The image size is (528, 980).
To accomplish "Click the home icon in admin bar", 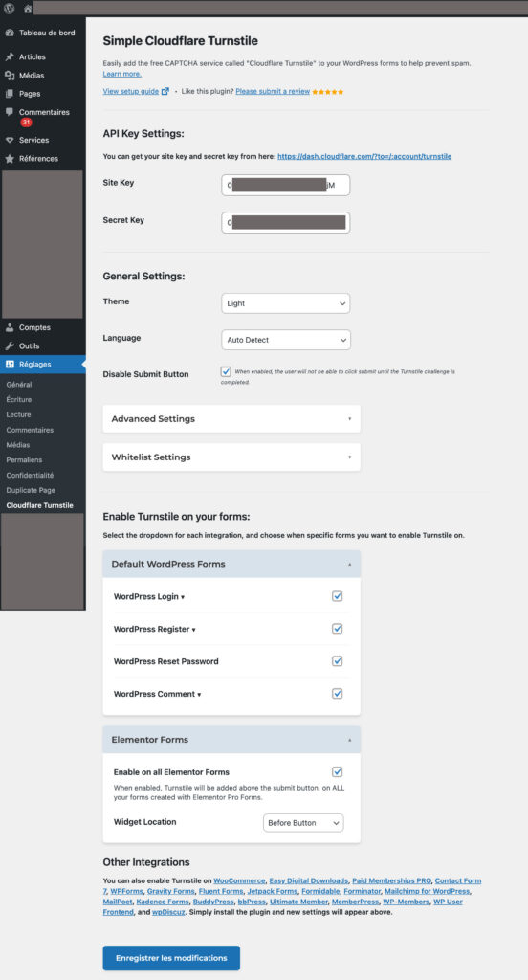I will [x=28, y=9].
